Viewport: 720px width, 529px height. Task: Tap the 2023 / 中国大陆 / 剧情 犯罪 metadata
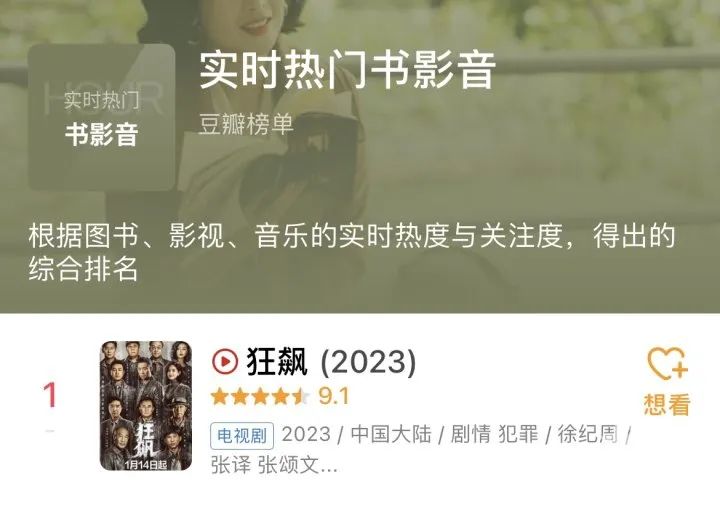(x=410, y=434)
